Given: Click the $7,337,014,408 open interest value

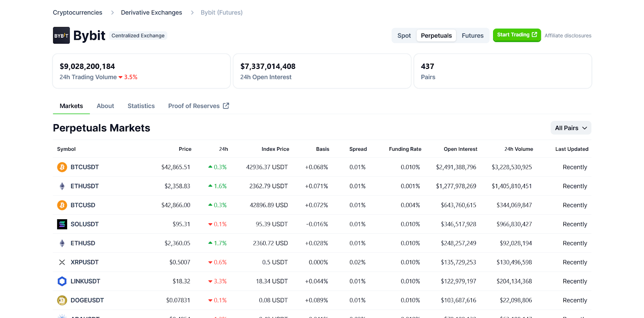Looking at the screenshot, I should [x=268, y=67].
